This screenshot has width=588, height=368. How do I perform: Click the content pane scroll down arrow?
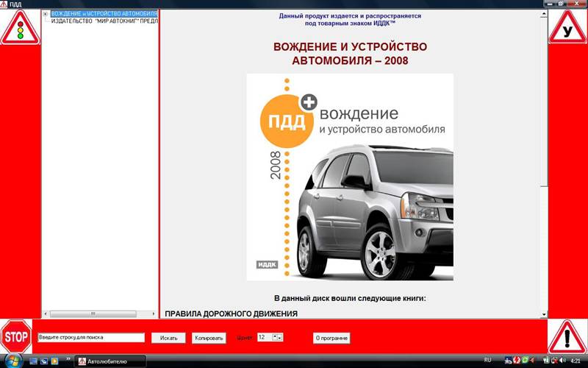tap(544, 314)
